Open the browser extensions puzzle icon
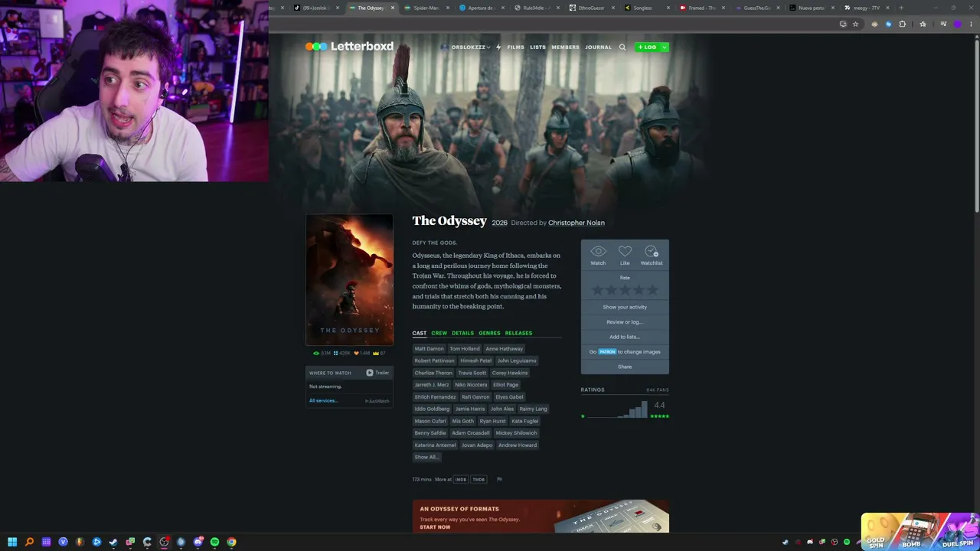The width and height of the screenshot is (980, 551). 902,24
